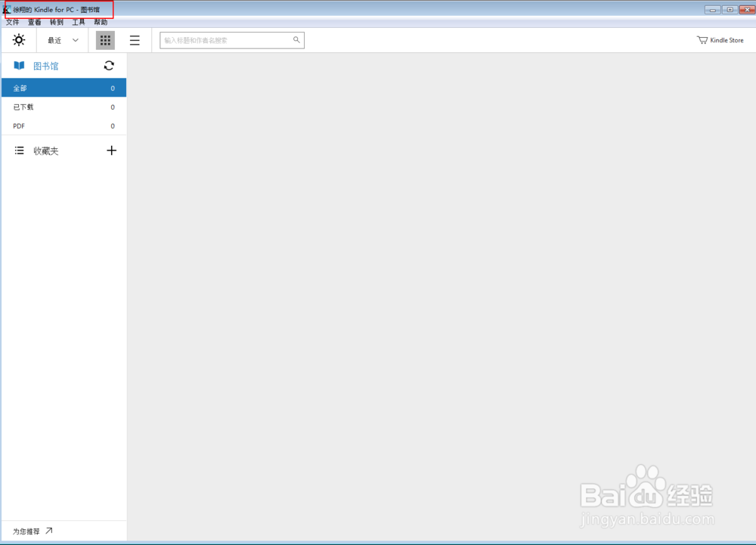Sync the library with refresh icon

109,66
